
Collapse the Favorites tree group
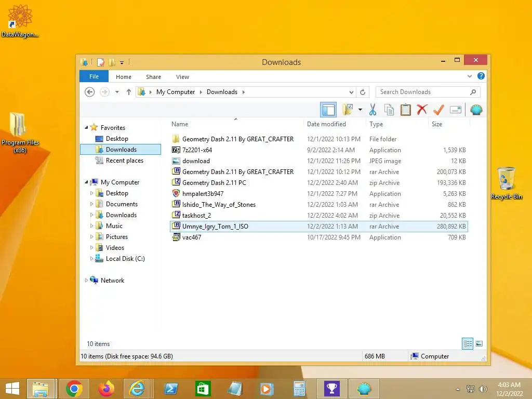click(86, 128)
